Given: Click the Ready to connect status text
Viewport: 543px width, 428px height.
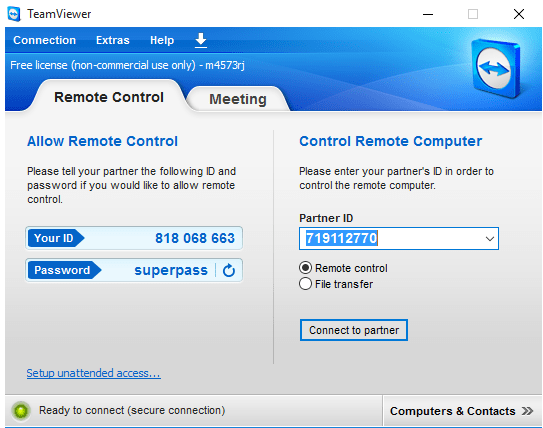Looking at the screenshot, I should click(132, 410).
